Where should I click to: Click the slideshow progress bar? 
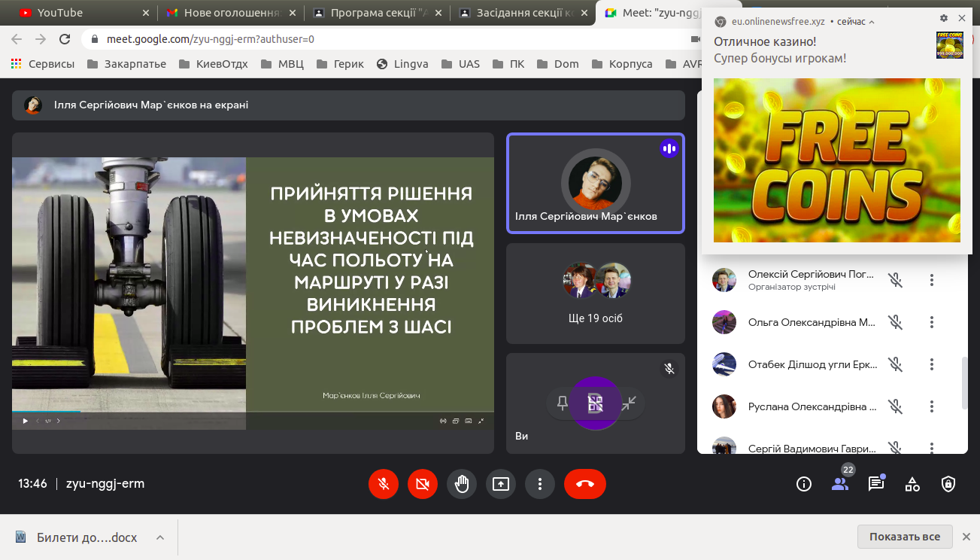pyautogui.click(x=253, y=412)
